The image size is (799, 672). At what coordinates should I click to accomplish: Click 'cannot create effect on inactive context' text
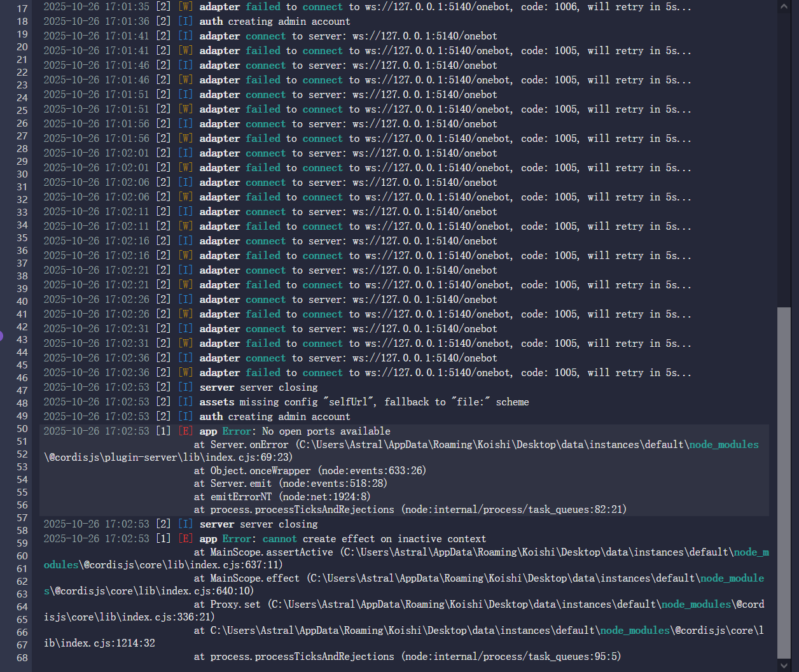coord(374,539)
